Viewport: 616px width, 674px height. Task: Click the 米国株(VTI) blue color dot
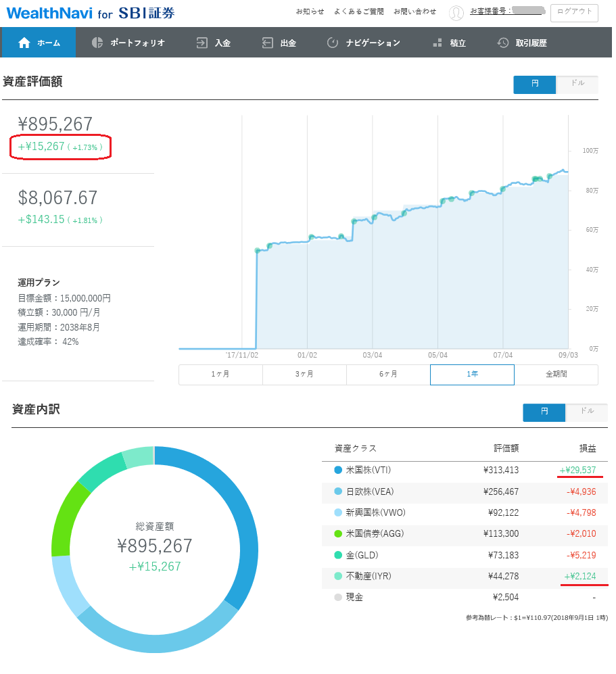[x=338, y=471]
